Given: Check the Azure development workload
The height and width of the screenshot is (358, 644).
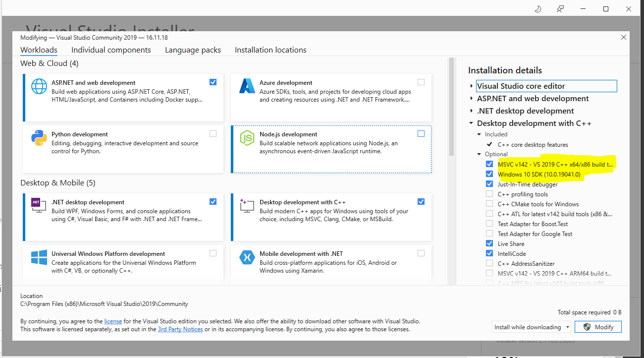Looking at the screenshot, I should 421,82.
